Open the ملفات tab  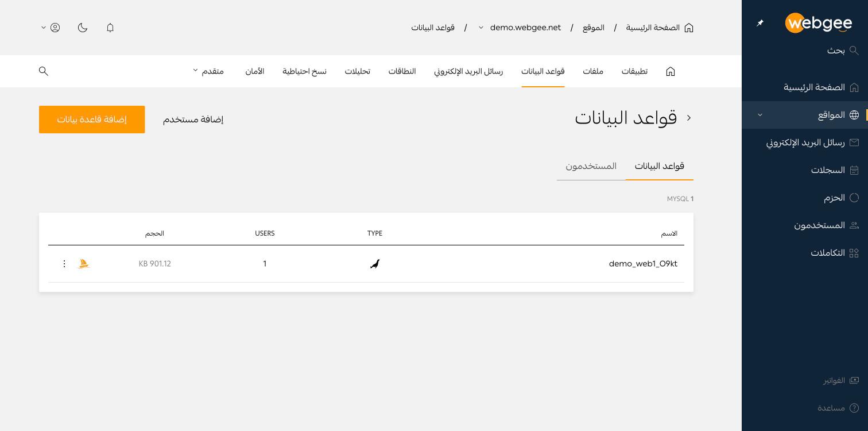[593, 71]
